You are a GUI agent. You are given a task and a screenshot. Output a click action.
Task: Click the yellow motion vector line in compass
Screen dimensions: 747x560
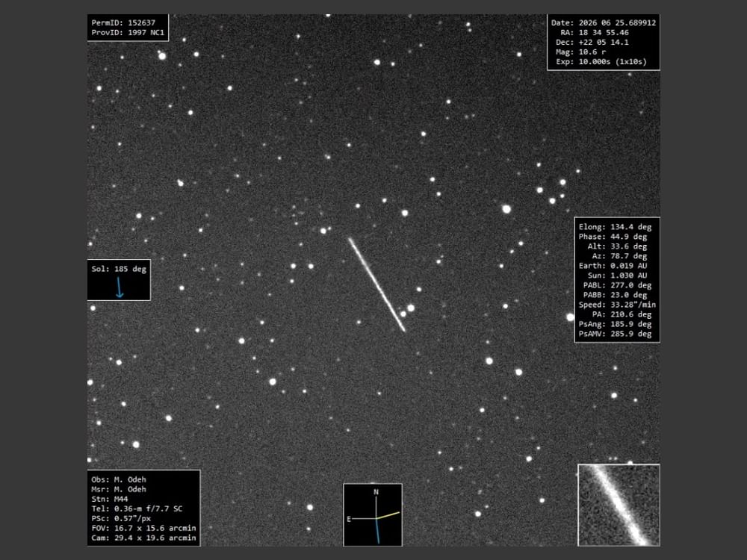[x=388, y=515]
